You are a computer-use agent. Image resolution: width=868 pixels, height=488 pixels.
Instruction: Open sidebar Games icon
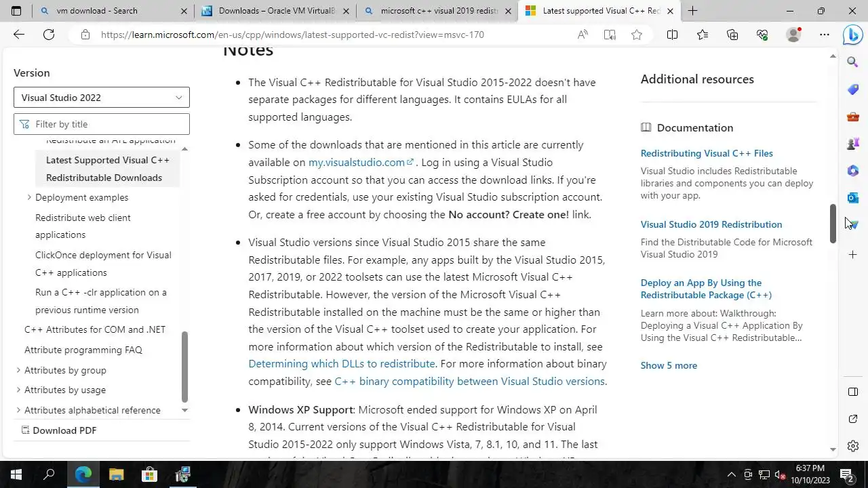click(853, 144)
